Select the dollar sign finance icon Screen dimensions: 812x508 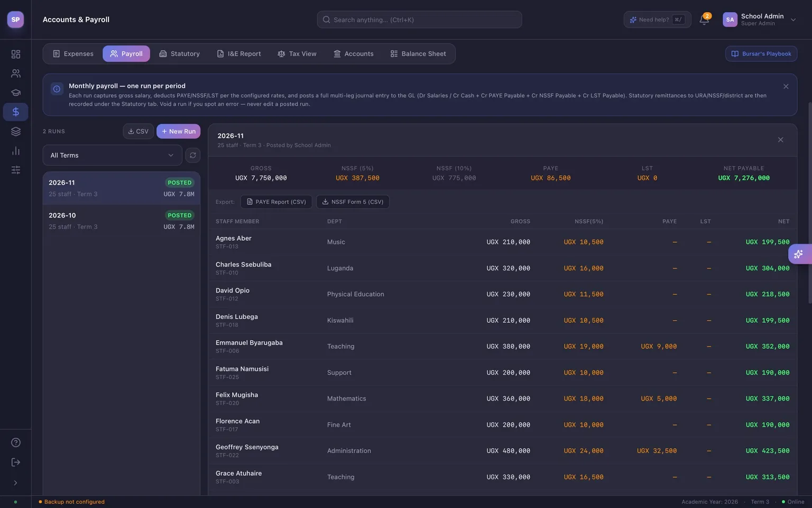pyautogui.click(x=16, y=112)
